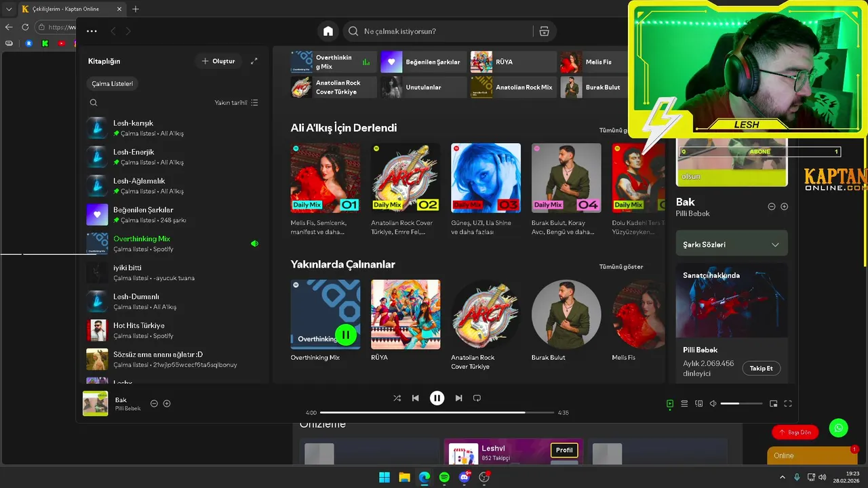Click the Takip Et follow button
Screen dimensions: 868x488
click(761, 368)
